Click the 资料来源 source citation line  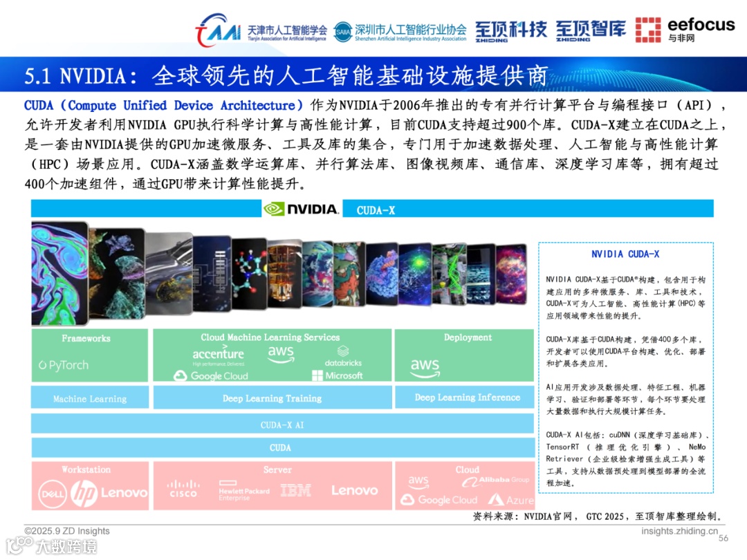coord(598,516)
